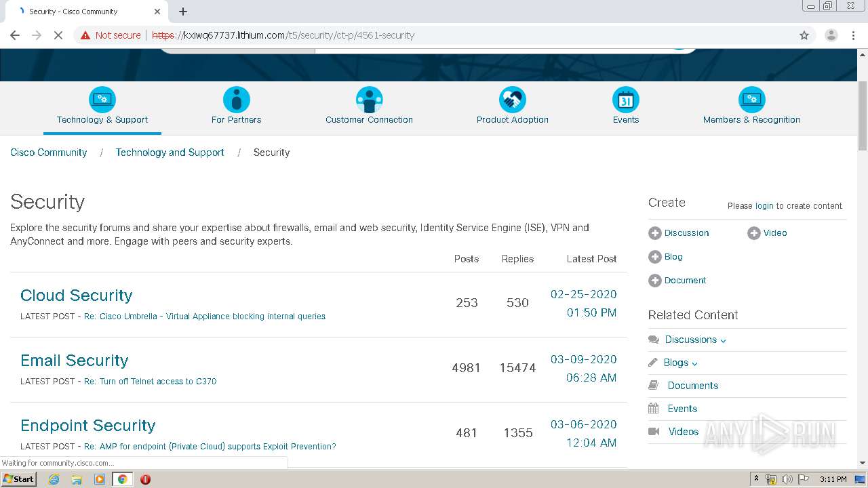Open For Partners nav icon
The width and height of the screenshot is (868, 488).
pyautogui.click(x=236, y=100)
